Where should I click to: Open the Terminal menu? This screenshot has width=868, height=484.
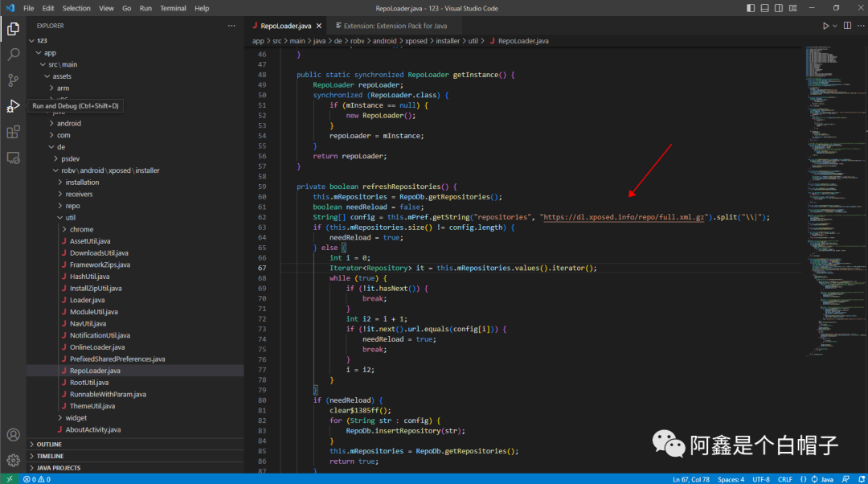pyautogui.click(x=173, y=8)
